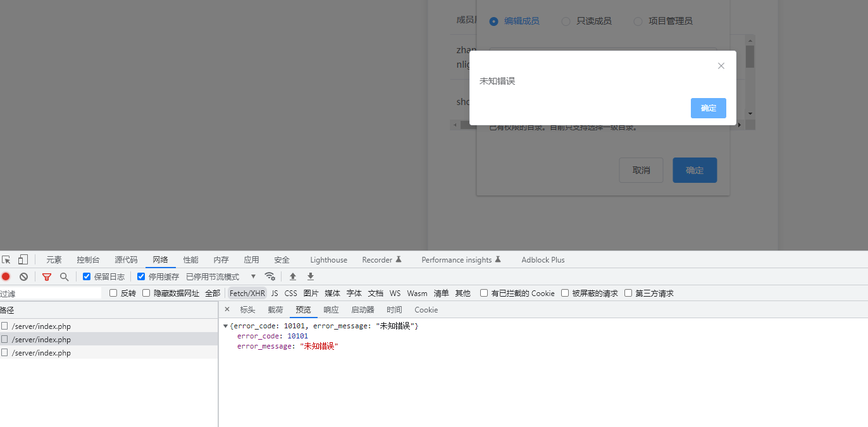Switch to the 控制台 devtools tab
Viewport: 868px width, 427px height.
tap(88, 259)
